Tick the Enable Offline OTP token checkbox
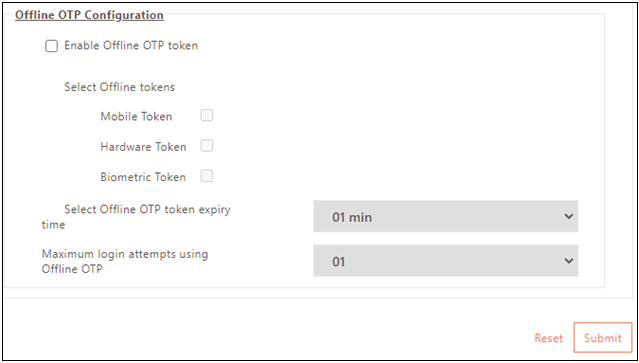639x363 pixels. pos(51,46)
